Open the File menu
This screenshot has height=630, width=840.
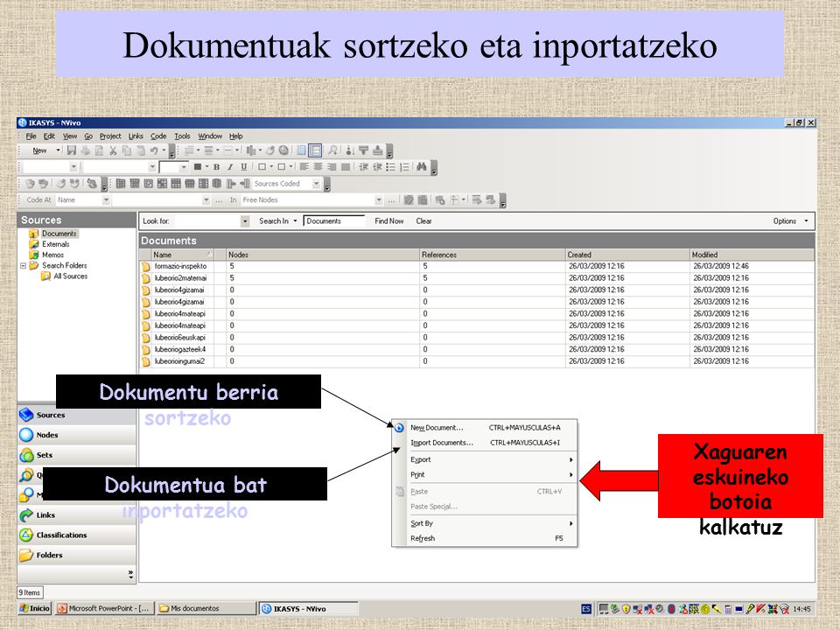[x=31, y=136]
